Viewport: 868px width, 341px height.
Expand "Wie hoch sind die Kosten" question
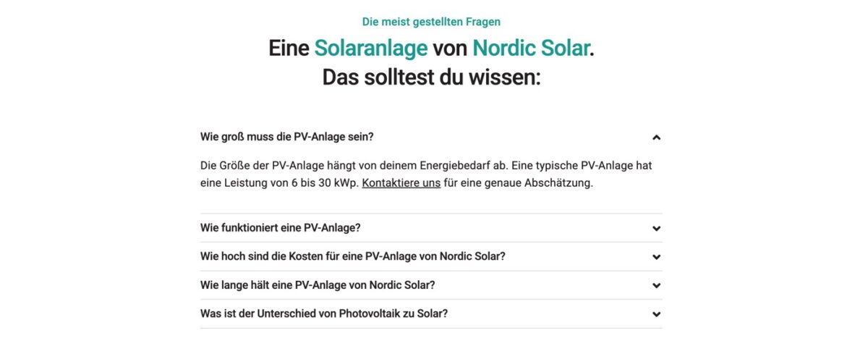pos(352,257)
